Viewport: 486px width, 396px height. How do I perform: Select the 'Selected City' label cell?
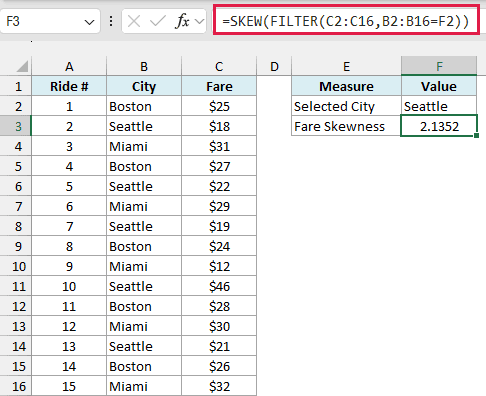coord(346,106)
